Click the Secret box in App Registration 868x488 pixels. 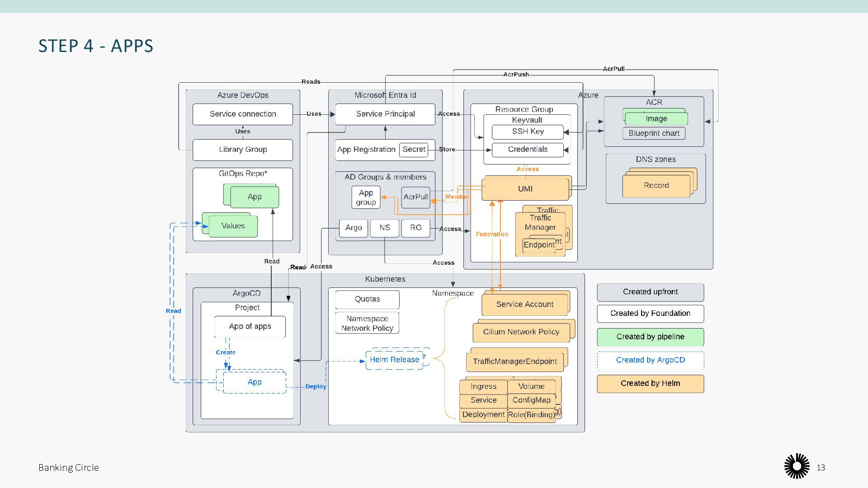[414, 150]
